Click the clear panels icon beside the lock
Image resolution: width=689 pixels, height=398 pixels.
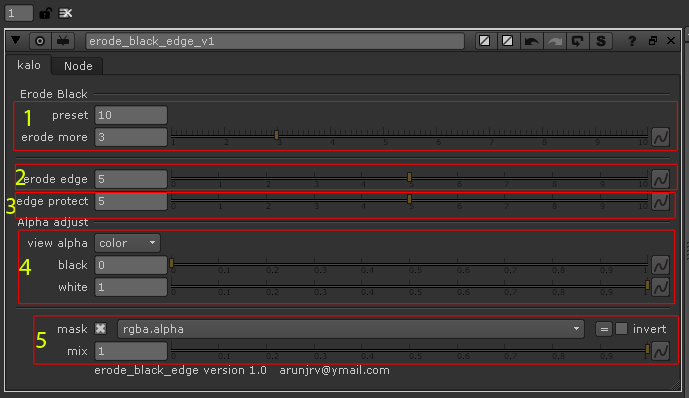65,13
